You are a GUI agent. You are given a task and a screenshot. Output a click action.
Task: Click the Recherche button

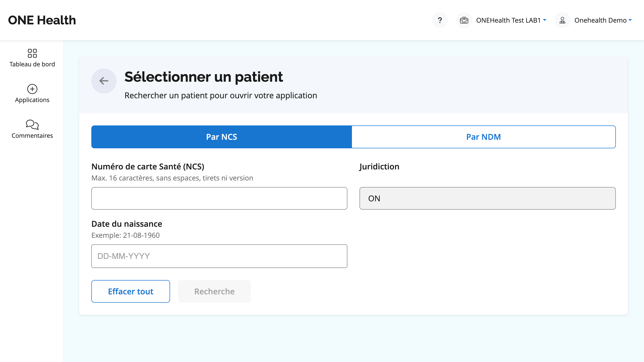click(214, 291)
